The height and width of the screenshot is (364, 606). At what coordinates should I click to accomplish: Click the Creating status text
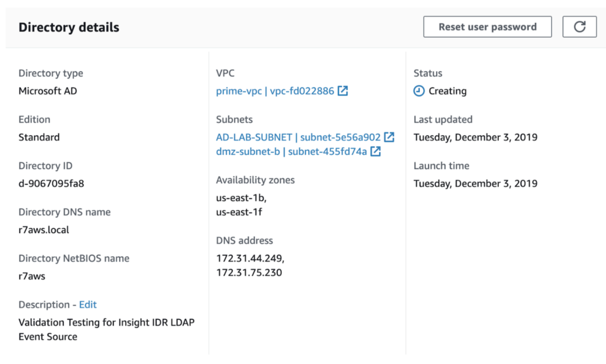click(447, 91)
